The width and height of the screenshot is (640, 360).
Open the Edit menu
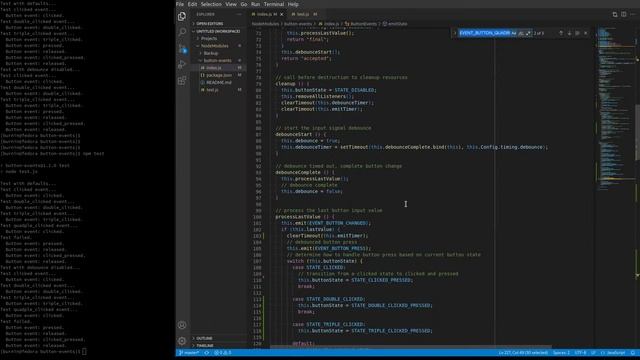point(192,4)
